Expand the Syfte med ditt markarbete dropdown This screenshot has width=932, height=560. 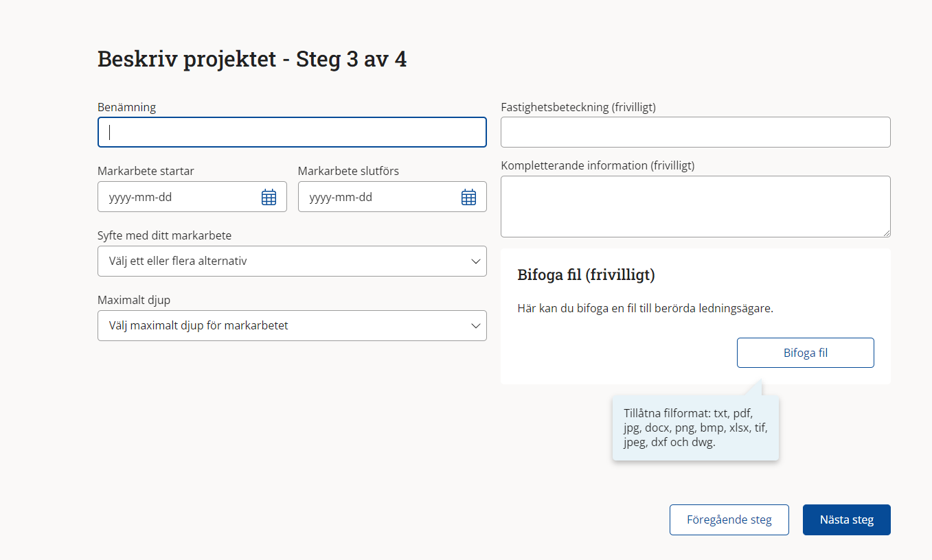(292, 261)
